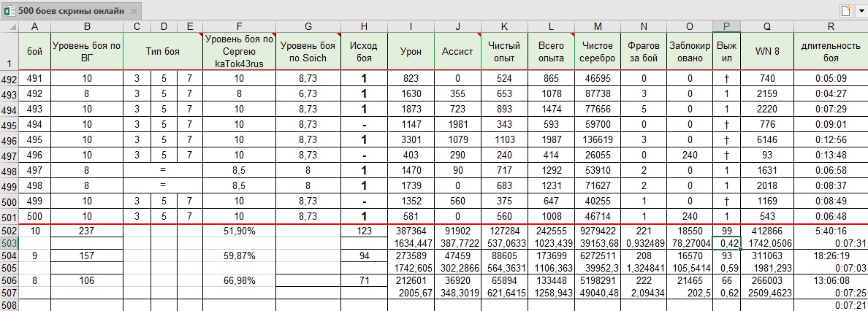Click the new document icon at top right
Image resolution: width=868 pixels, height=311 pixels.
(x=846, y=11)
